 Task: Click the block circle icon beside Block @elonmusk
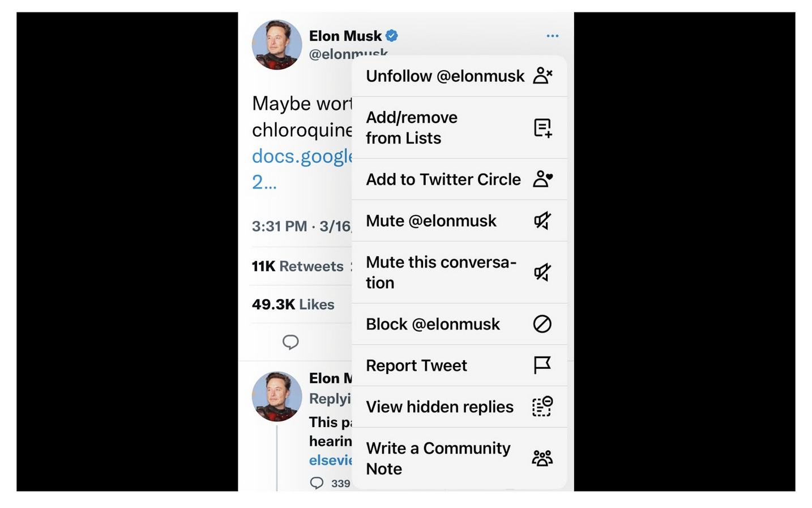pos(542,324)
